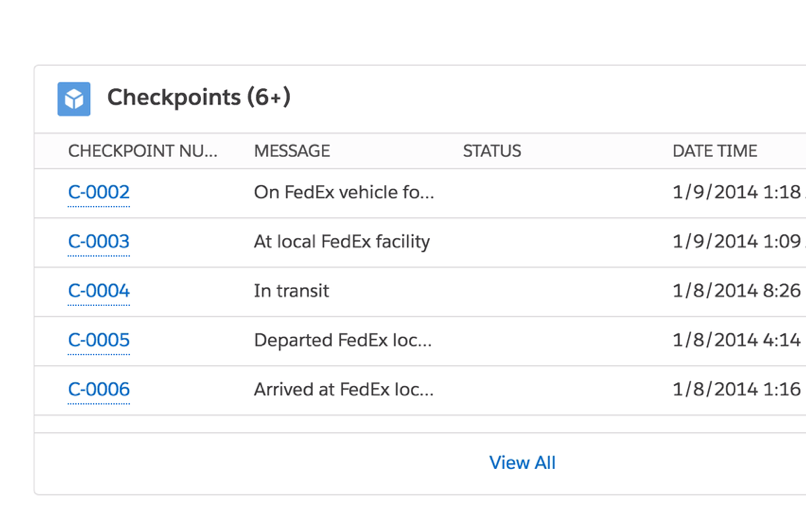Viewport: 806px width, 529px height.
Task: Select the 'Departed FedEx loc...' message cell
Action: pos(343,340)
